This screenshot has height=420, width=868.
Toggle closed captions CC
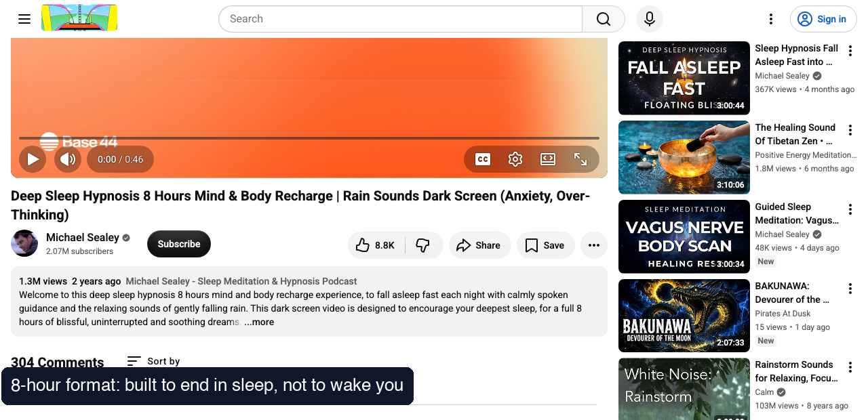point(483,159)
